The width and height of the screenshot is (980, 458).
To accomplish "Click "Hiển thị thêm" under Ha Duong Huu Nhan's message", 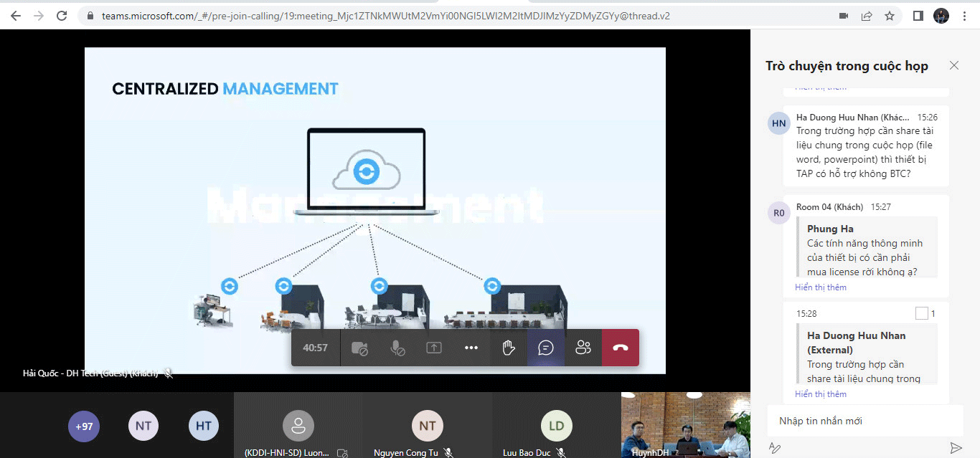I will 820,393.
